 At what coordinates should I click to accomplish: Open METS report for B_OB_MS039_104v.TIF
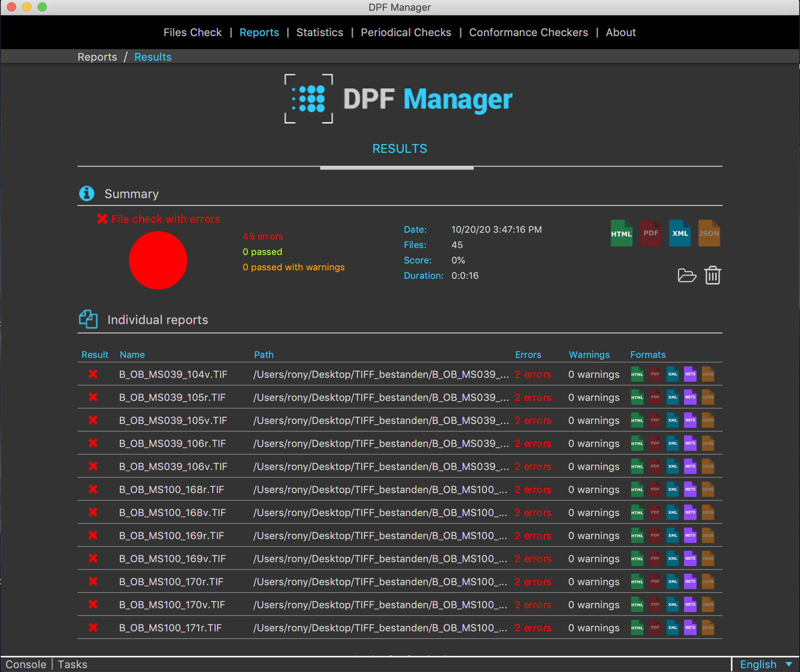(690, 374)
